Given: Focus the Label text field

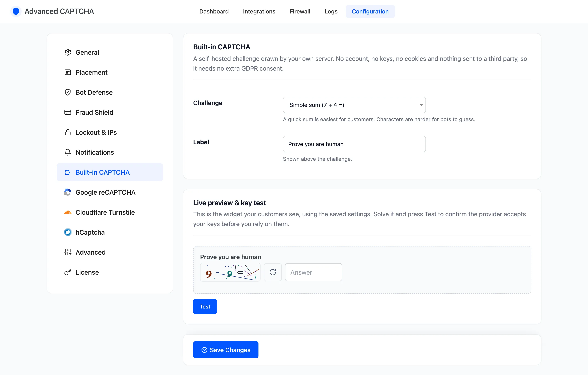Looking at the screenshot, I should pyautogui.click(x=354, y=144).
